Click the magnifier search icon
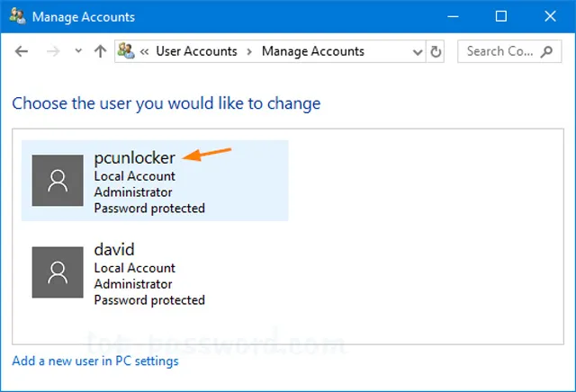Screen dimensions: 576x392 click(546, 51)
